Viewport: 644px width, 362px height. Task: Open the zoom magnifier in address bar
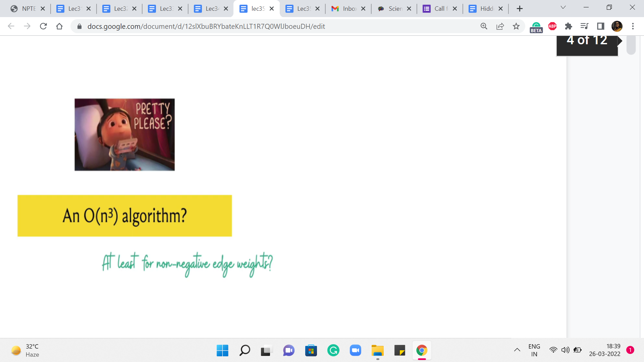point(484,26)
